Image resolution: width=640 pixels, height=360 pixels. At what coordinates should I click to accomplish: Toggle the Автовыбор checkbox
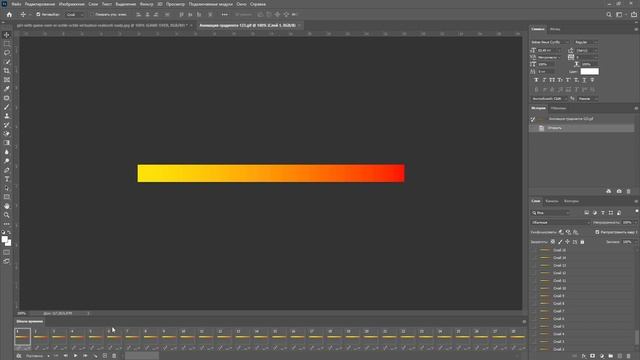pos(38,14)
